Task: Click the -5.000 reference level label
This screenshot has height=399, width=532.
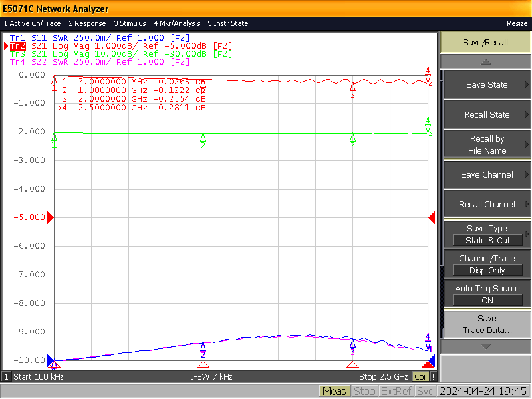Action: [29, 217]
